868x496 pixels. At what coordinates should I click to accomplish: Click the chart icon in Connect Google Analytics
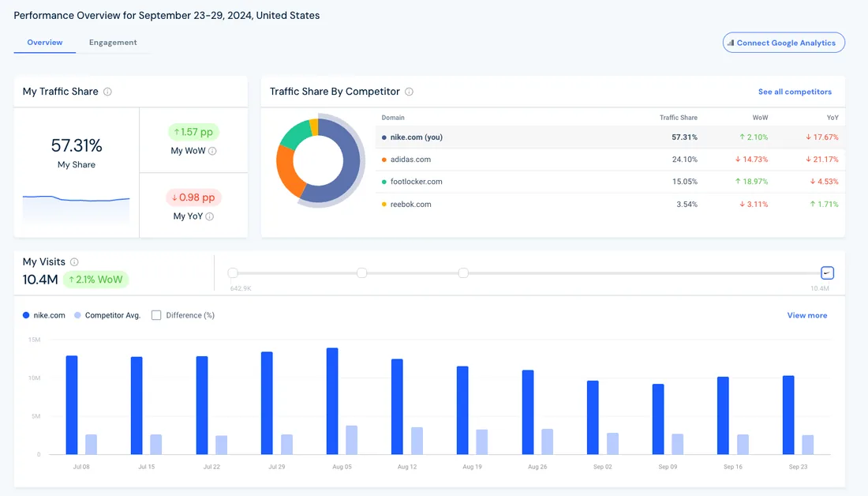pos(731,43)
